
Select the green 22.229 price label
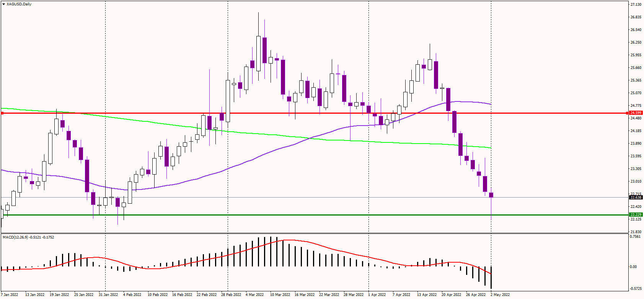(x=636, y=215)
